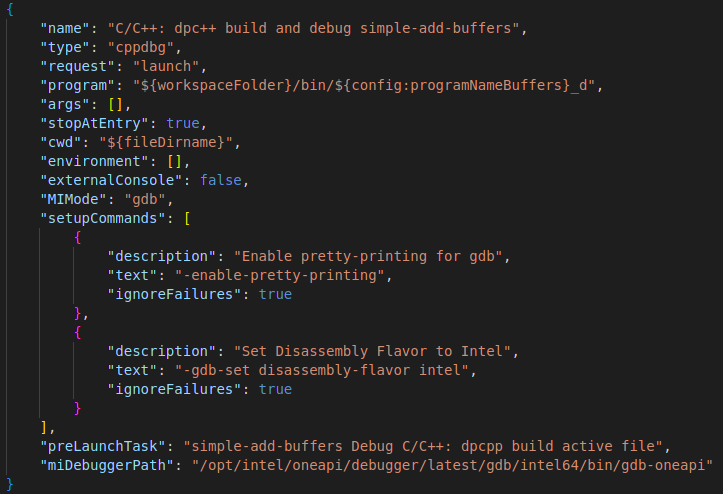Click the "setupCommands" key
723x494 pixels.
[103, 218]
